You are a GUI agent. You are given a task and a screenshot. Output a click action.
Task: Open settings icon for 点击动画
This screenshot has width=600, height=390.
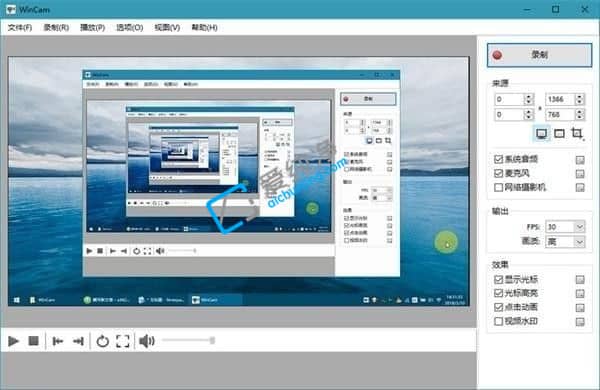(580, 308)
